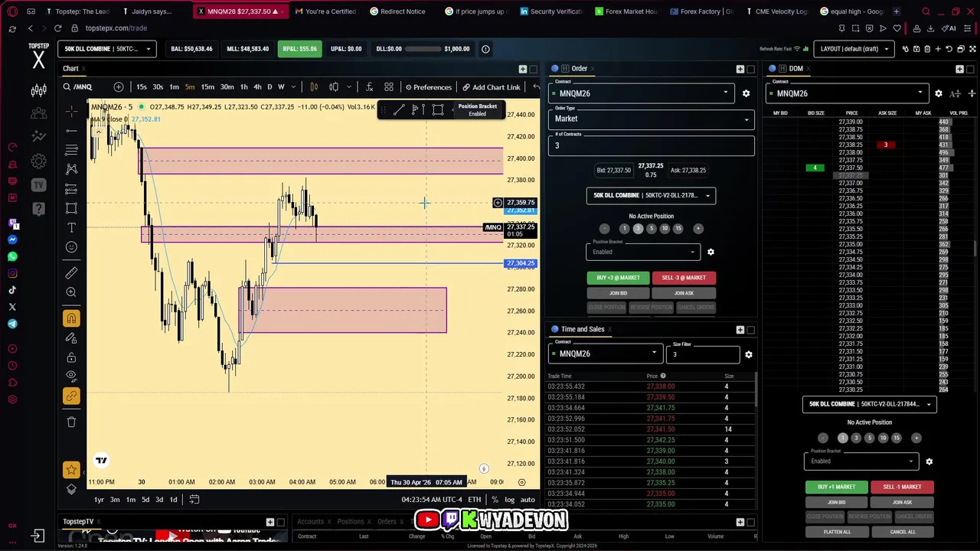This screenshot has width=980, height=551.
Task: Open the Order panel Contract MNQM26 dropdown
Action: click(641, 93)
